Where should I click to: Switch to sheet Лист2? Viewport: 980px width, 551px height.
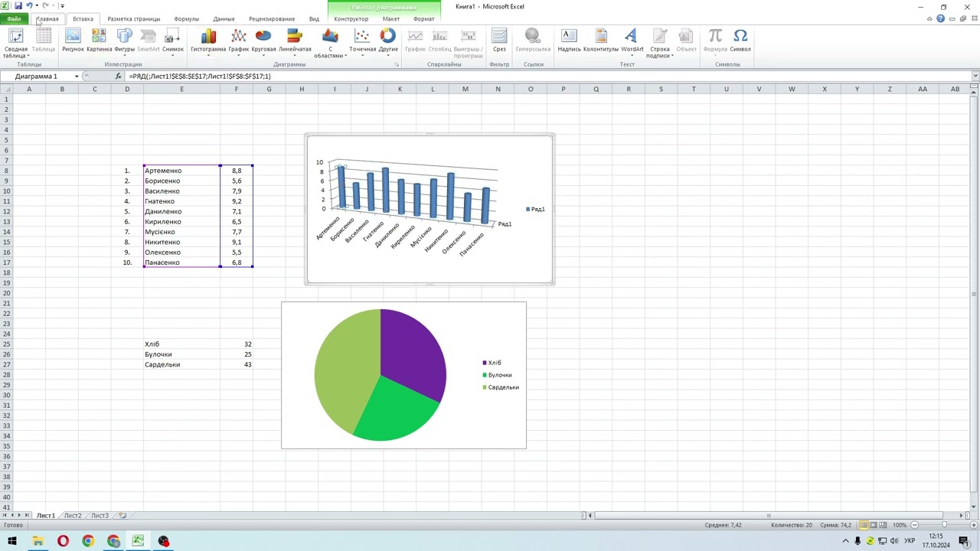pyautogui.click(x=73, y=516)
